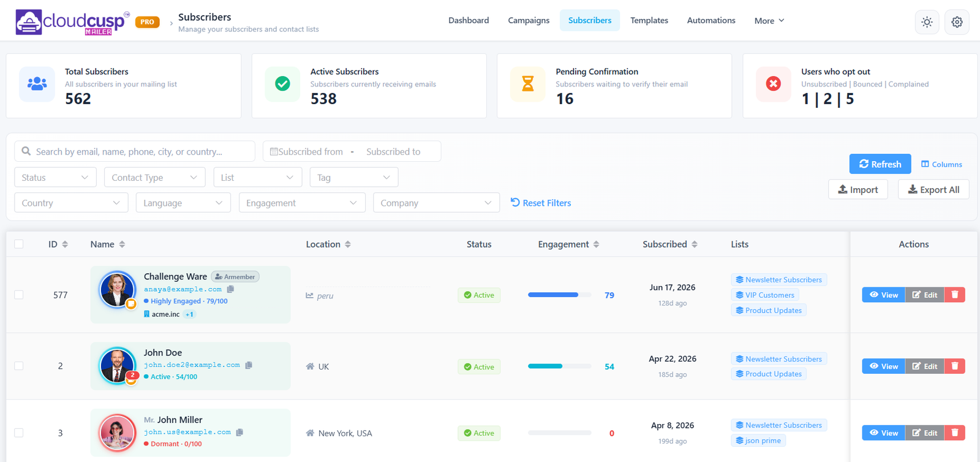The width and height of the screenshot is (980, 462).
Task: Go to the Automations tab
Action: (711, 20)
